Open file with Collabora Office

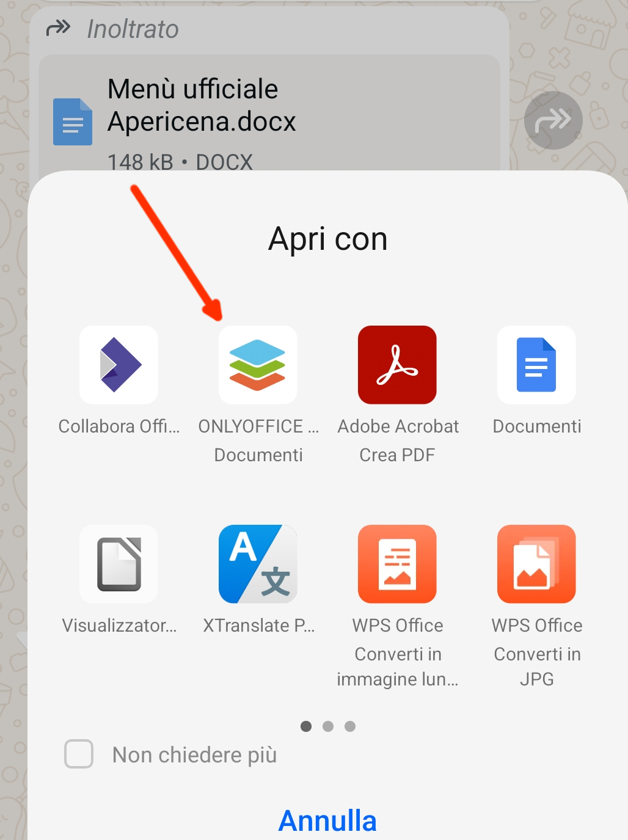pos(119,365)
